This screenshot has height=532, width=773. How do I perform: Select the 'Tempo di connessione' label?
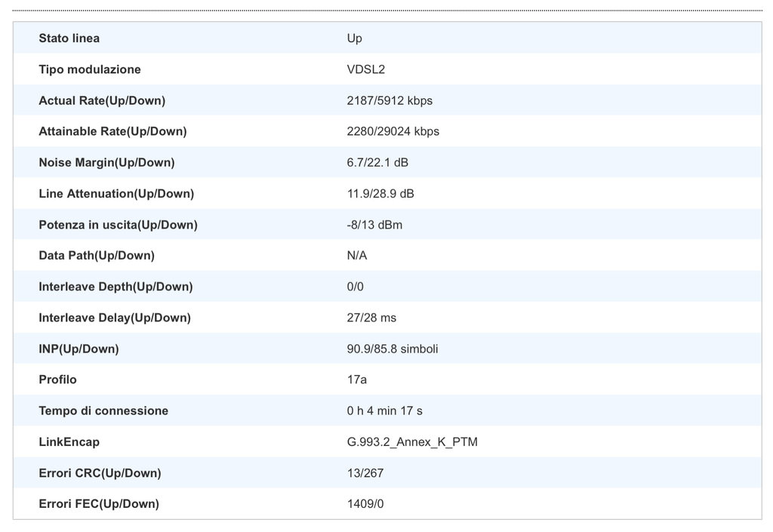[103, 411]
